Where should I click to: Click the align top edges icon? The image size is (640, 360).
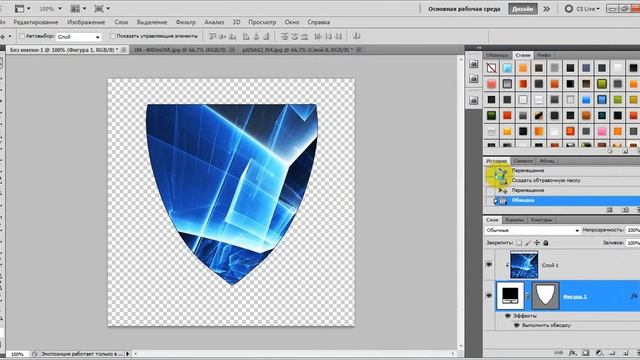click(212, 36)
